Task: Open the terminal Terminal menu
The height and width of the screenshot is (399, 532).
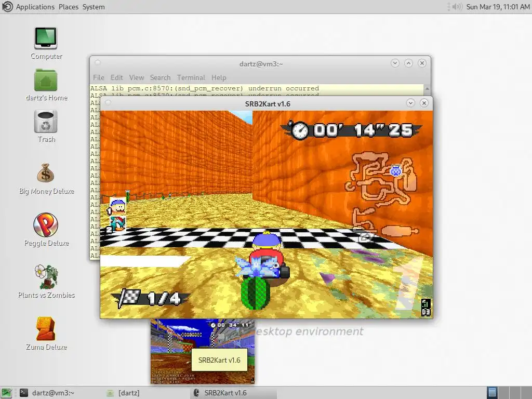Action: (x=191, y=78)
